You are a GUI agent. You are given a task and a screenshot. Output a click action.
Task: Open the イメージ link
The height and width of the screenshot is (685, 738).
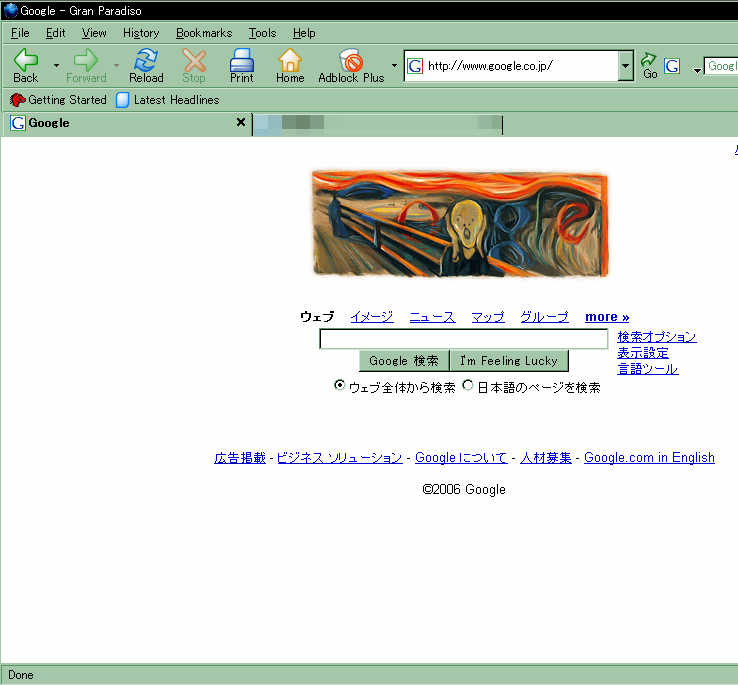pyautogui.click(x=372, y=317)
